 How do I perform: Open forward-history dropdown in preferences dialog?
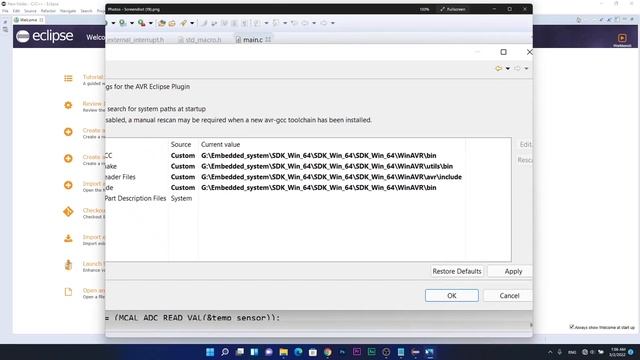point(527,69)
